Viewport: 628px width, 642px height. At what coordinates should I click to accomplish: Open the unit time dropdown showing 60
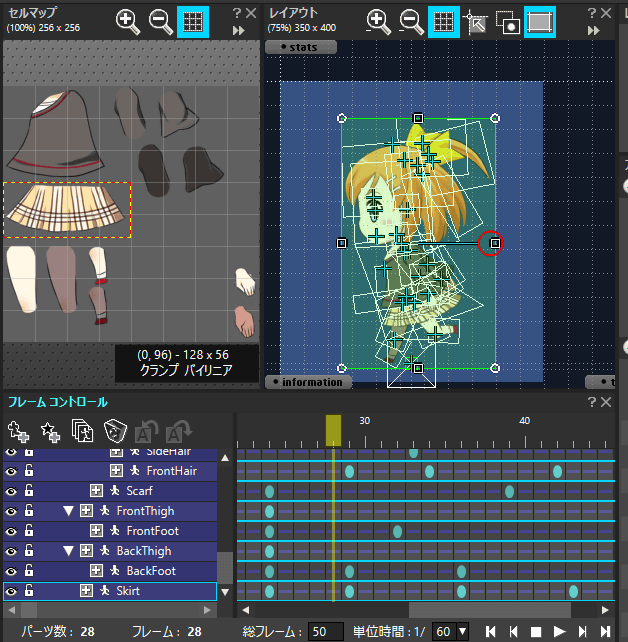[463, 631]
